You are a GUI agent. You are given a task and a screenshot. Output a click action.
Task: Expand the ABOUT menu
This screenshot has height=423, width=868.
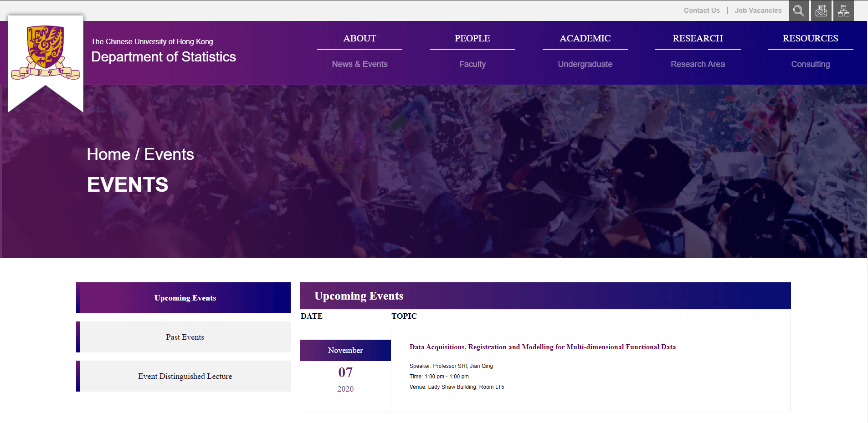[360, 39]
